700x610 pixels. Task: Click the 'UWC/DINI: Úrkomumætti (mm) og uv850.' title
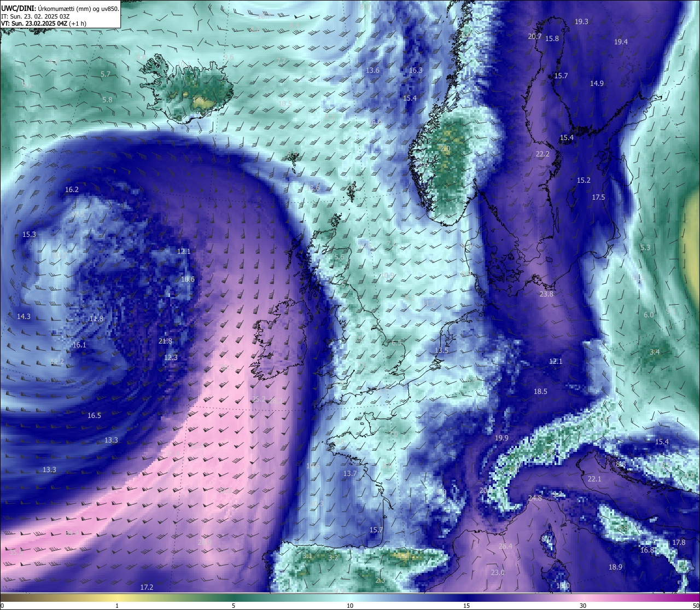click(60, 8)
